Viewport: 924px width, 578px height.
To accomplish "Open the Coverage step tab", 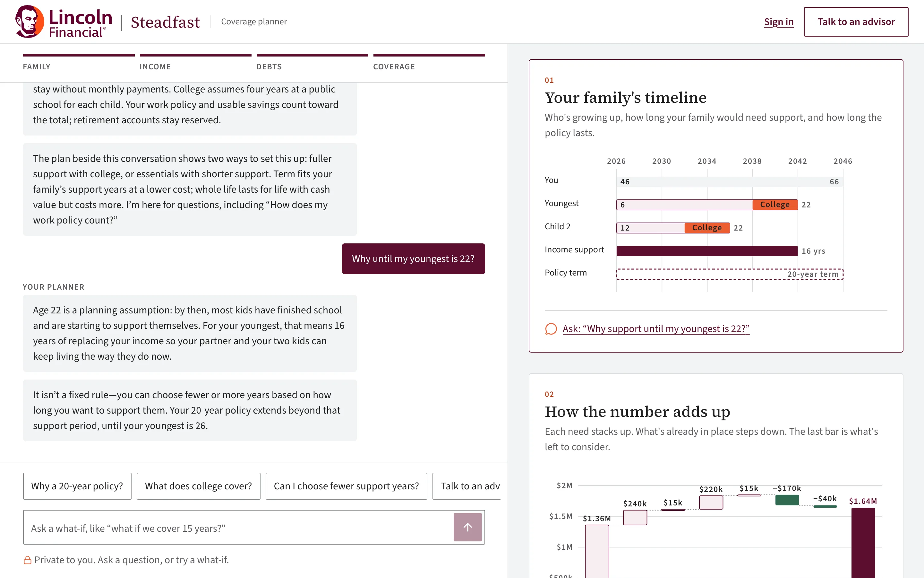I will click(429, 63).
